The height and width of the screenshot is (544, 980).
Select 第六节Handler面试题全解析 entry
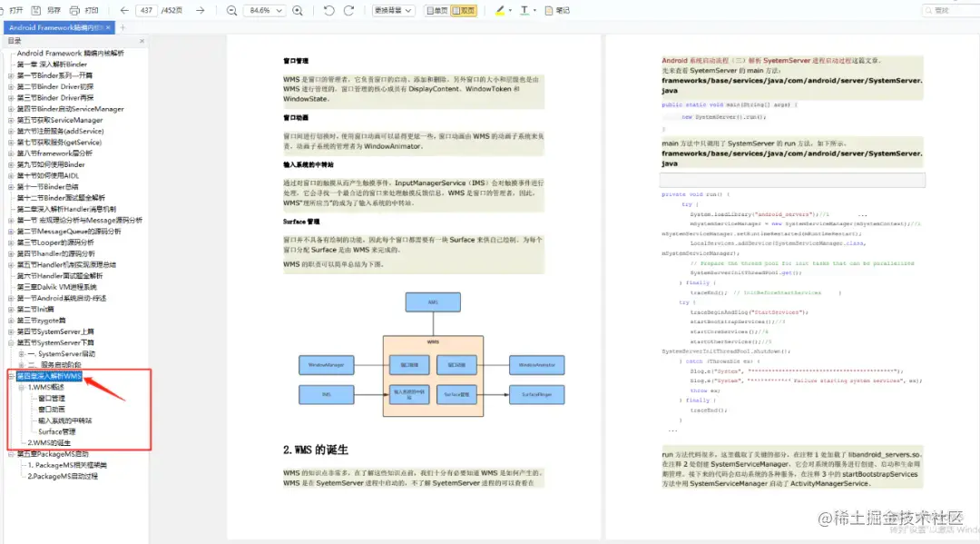(59, 276)
